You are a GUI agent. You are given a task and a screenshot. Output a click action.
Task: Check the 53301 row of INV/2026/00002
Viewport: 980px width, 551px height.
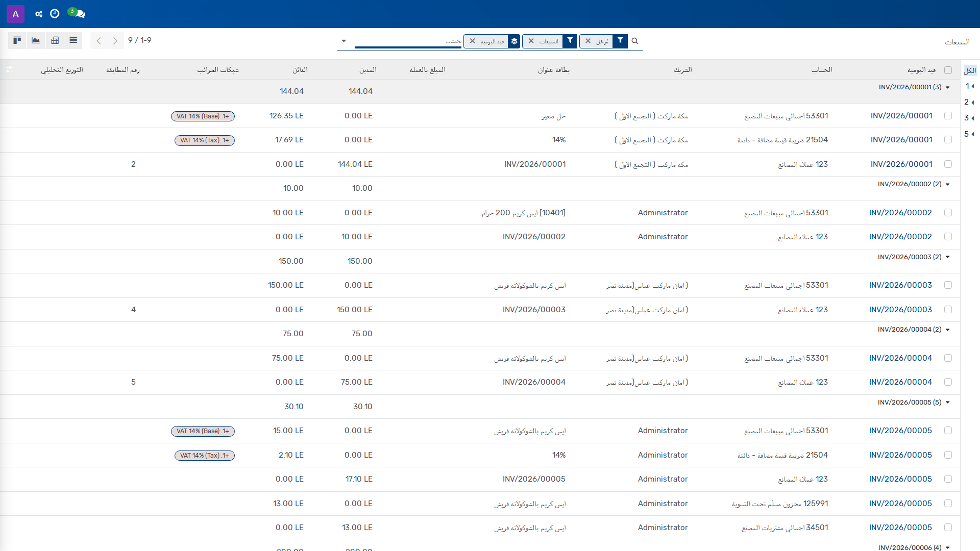[948, 213]
